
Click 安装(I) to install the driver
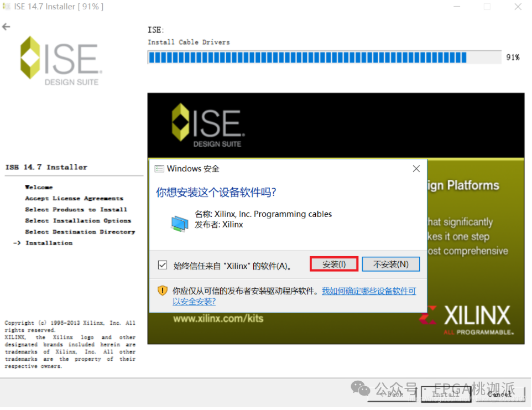tap(333, 264)
